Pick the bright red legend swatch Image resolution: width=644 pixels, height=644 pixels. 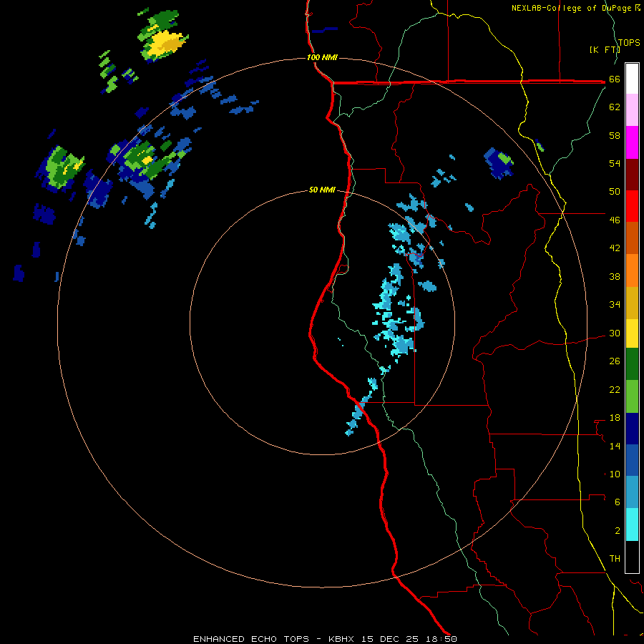[x=632, y=206]
